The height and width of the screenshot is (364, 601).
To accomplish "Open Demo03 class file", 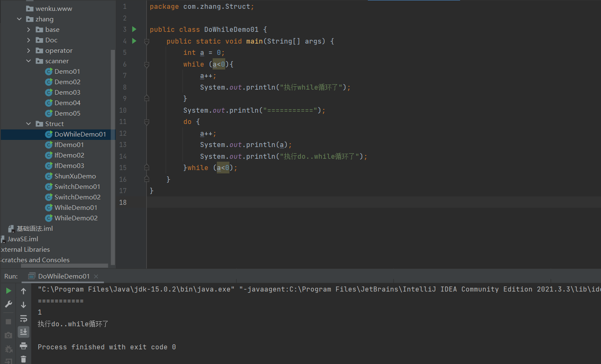I will click(67, 92).
